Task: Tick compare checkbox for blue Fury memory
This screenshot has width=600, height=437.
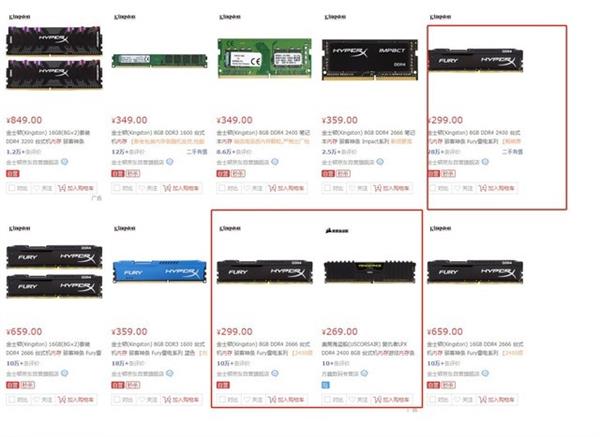Action: [117, 399]
